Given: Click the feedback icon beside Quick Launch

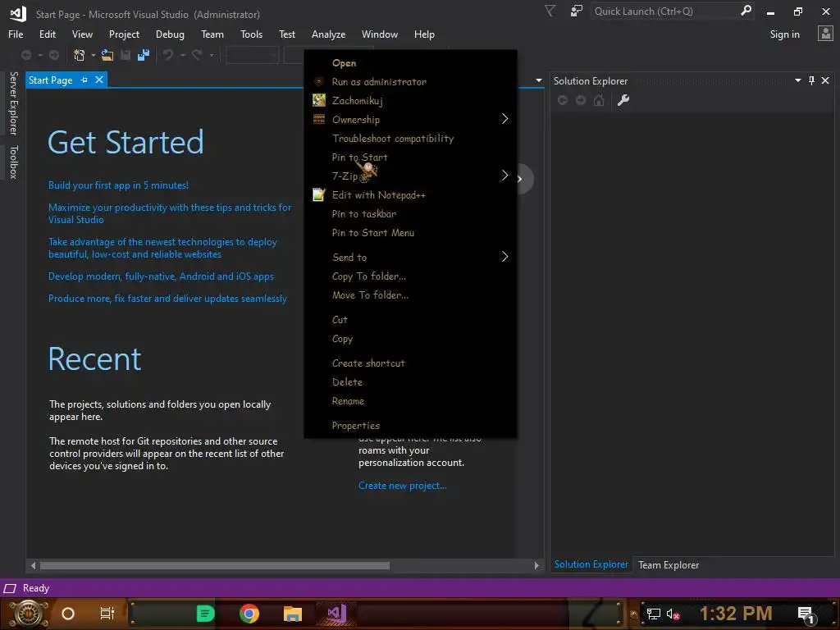Looking at the screenshot, I should click(577, 11).
